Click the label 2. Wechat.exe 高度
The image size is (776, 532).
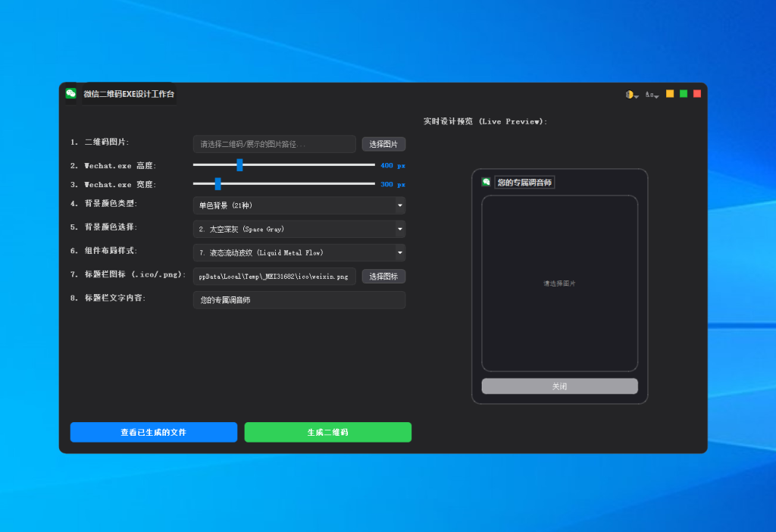113,165
